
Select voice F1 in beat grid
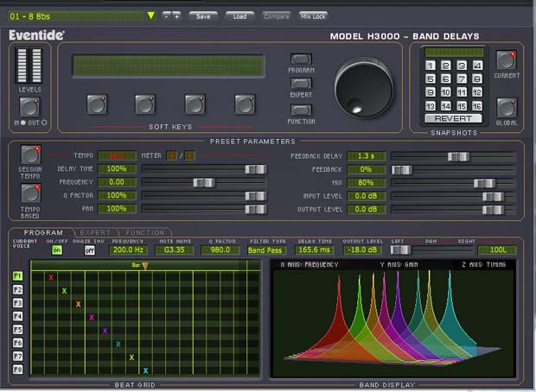point(18,276)
